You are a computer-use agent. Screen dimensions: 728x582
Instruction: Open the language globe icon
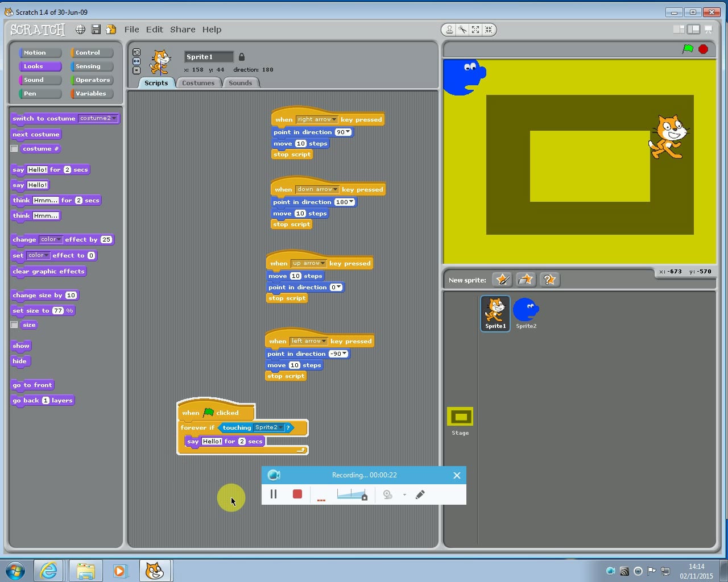pyautogui.click(x=81, y=30)
